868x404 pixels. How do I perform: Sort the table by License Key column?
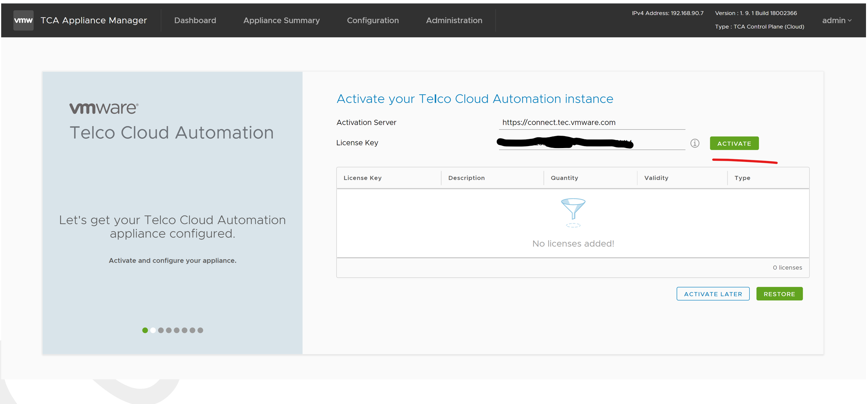(x=362, y=178)
